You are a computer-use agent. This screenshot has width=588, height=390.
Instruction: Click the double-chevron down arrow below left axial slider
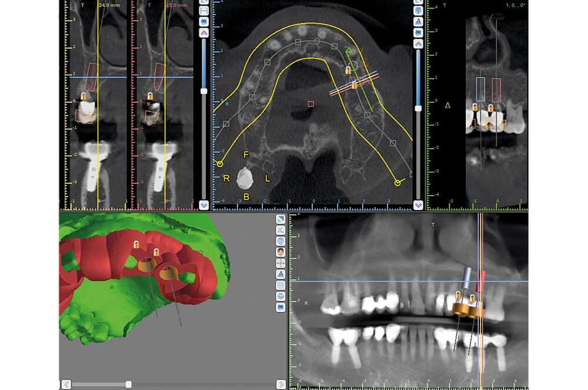203,205
